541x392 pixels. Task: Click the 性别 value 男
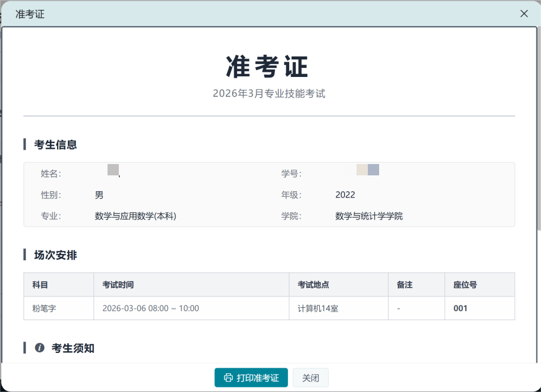point(99,195)
